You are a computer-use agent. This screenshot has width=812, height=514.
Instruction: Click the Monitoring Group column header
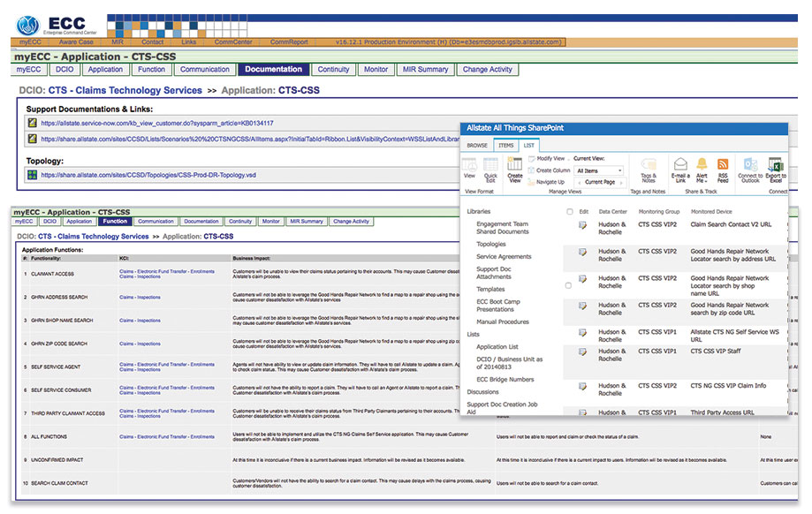coord(659,212)
